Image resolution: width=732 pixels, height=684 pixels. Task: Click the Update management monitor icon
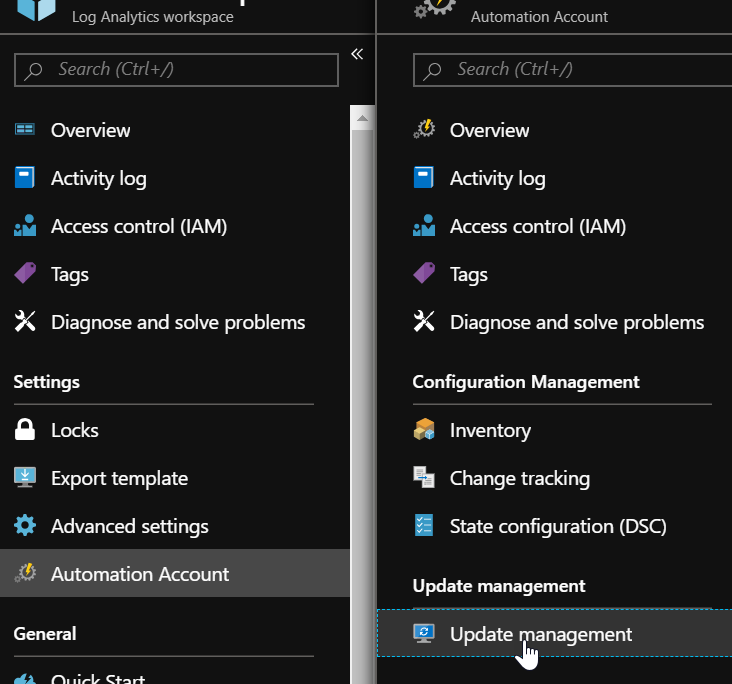click(424, 634)
